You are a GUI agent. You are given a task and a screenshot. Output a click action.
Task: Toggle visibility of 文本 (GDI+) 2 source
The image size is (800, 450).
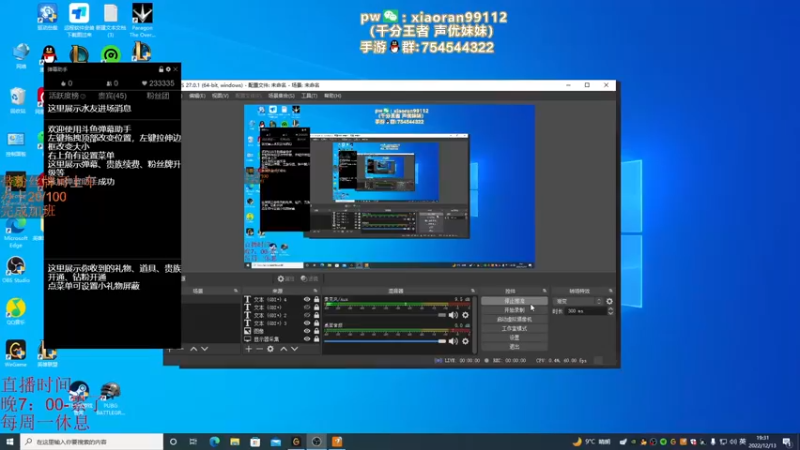(x=307, y=315)
